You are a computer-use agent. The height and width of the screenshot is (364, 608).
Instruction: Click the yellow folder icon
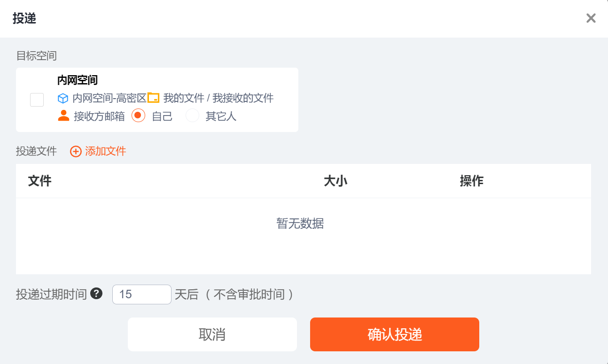click(x=154, y=98)
